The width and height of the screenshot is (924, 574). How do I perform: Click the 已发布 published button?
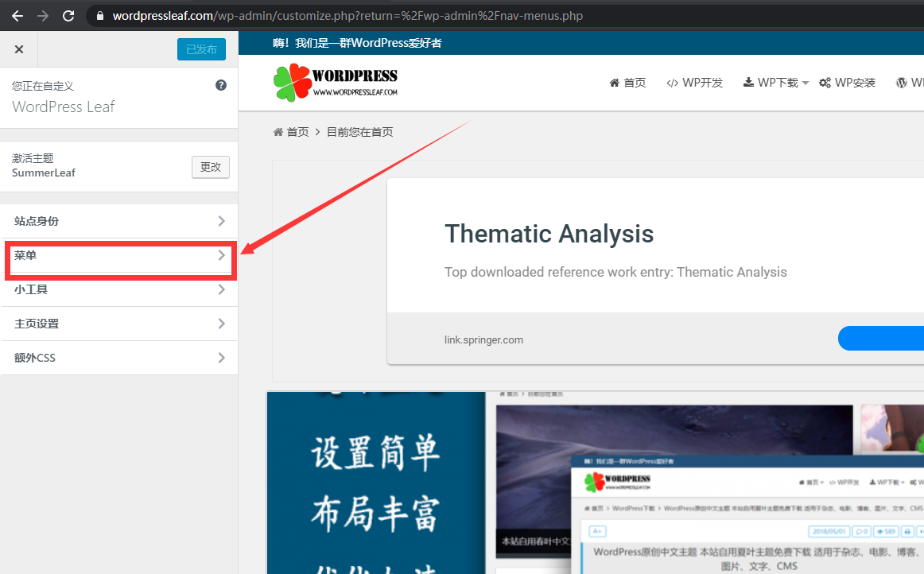pyautogui.click(x=201, y=49)
